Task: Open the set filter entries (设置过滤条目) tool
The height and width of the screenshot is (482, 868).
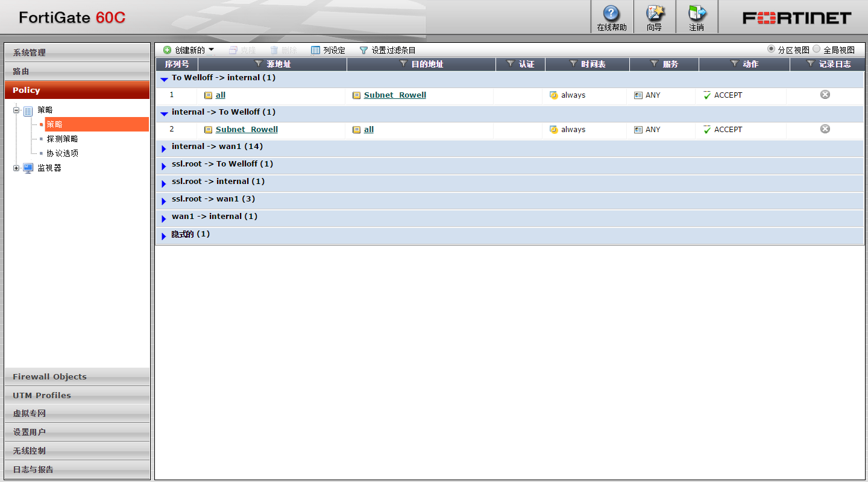Action: click(x=388, y=50)
